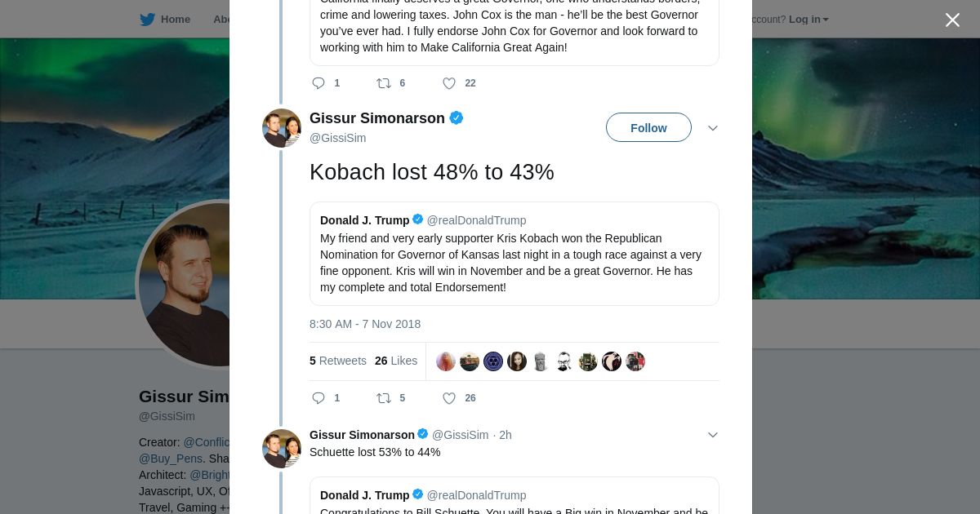Expand the Kobach tweet options chevron
Image resolution: width=980 pixels, height=514 pixels.
[x=712, y=128]
